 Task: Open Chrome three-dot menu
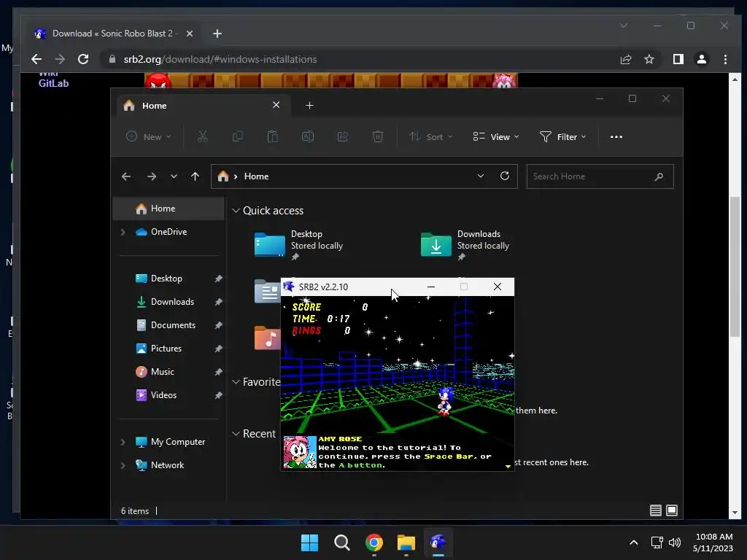(725, 59)
